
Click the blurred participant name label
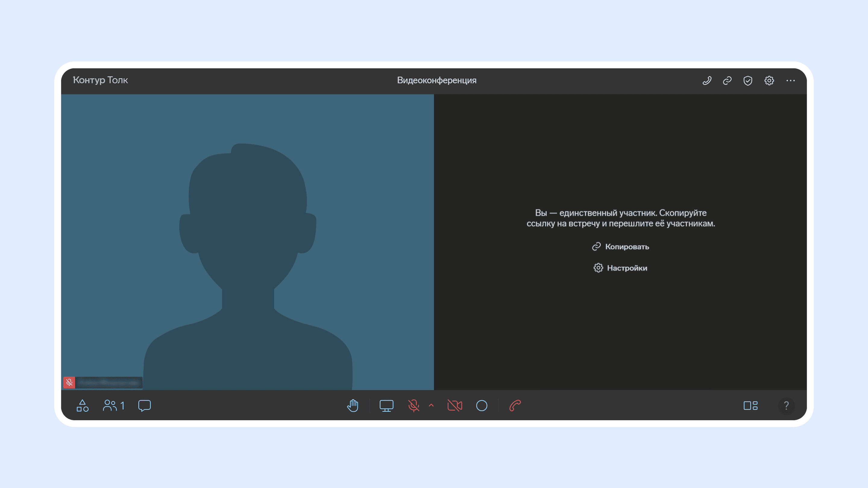click(108, 383)
